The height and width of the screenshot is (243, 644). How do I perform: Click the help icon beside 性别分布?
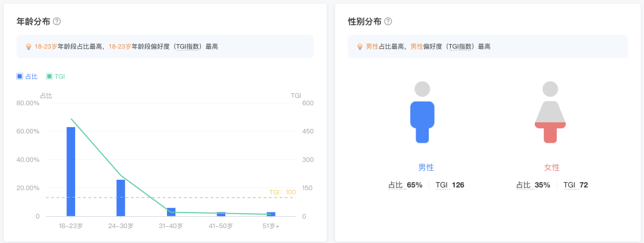(388, 21)
